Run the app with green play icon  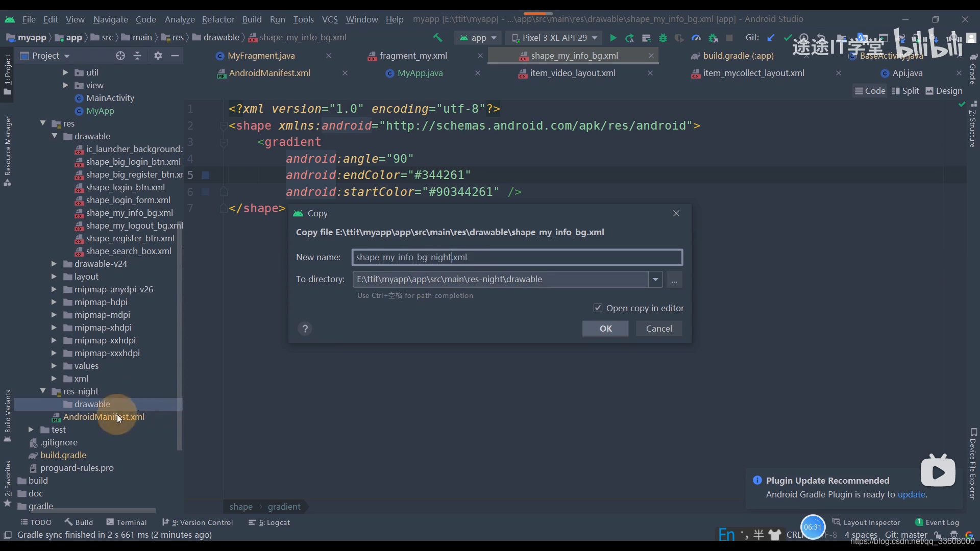(x=613, y=38)
